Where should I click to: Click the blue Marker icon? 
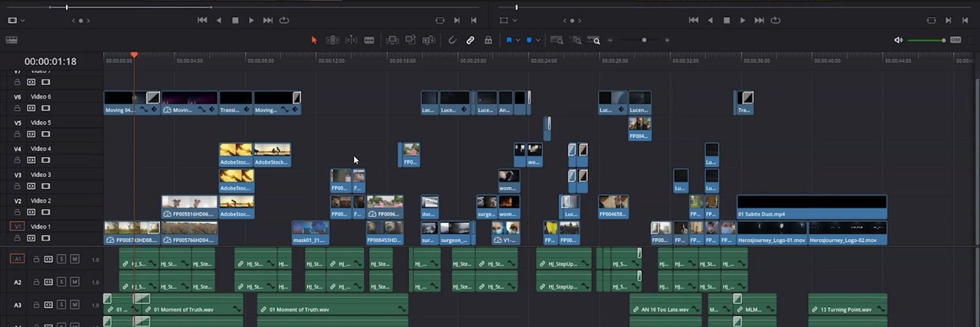click(x=529, y=40)
